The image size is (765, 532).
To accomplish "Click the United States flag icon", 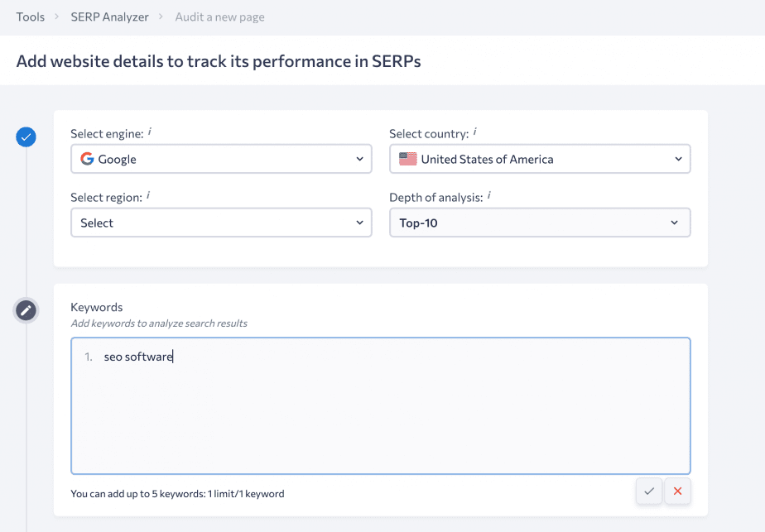I will (407, 158).
